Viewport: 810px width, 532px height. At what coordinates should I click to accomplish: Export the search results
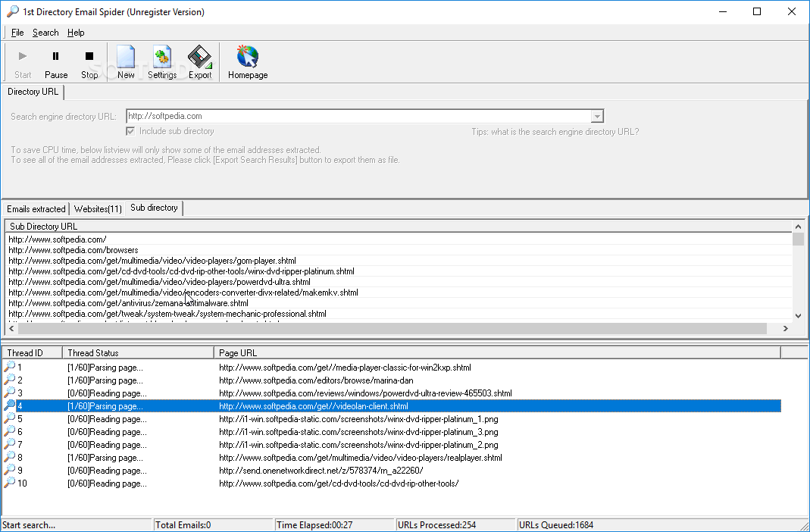(x=200, y=63)
